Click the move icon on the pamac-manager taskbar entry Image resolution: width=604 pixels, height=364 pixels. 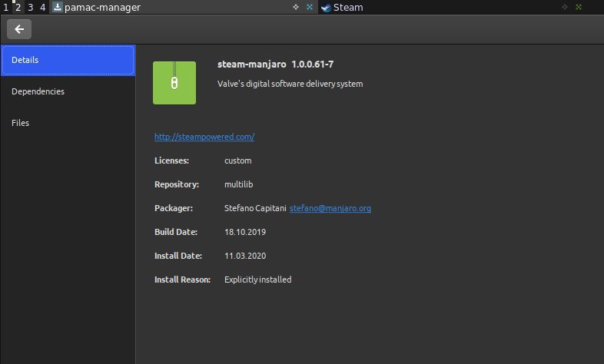coord(296,7)
